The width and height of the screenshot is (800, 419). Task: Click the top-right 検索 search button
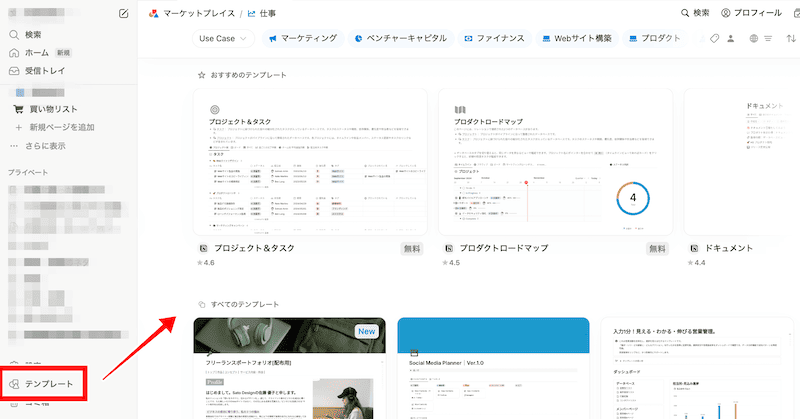(694, 13)
